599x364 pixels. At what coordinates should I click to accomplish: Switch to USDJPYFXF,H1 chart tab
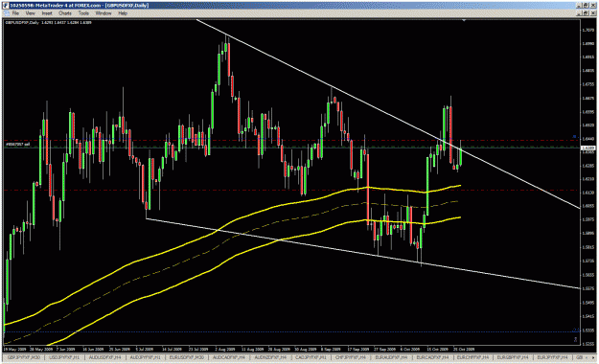pyautogui.click(x=63, y=357)
